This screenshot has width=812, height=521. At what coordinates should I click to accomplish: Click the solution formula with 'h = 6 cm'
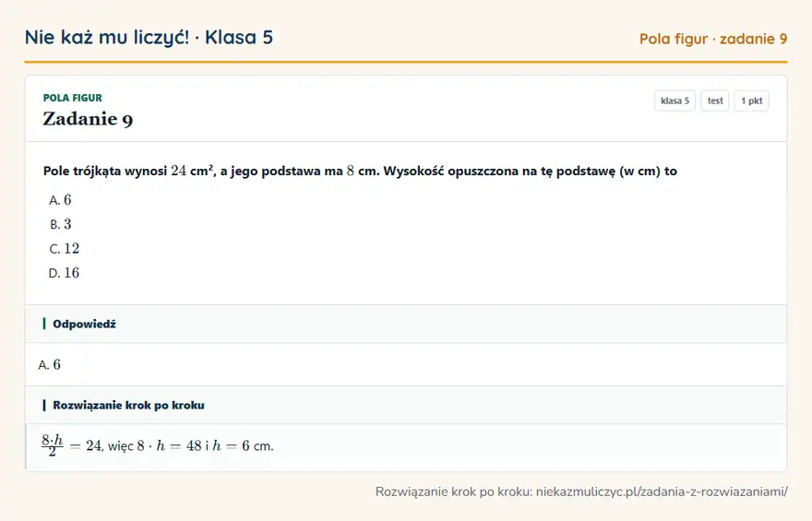coord(158,445)
